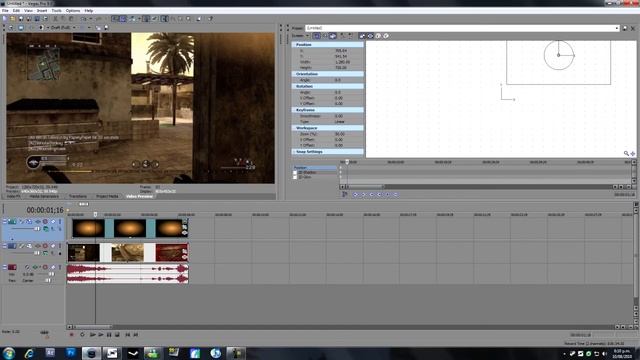
Task: Delete the Track Motion preset
Action: coord(633,28)
